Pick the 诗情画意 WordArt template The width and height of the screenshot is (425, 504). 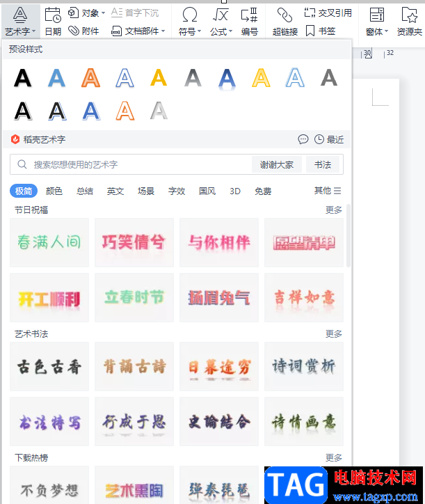coord(303,421)
